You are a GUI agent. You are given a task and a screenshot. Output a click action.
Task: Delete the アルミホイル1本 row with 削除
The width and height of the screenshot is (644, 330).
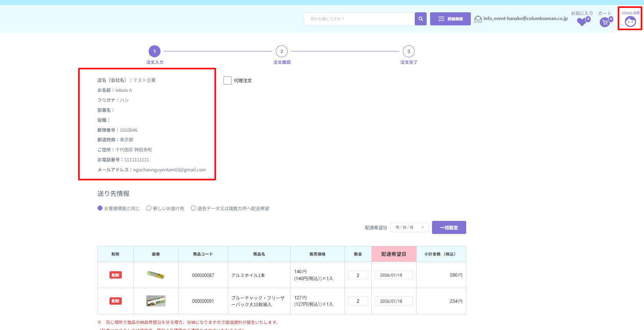tap(116, 275)
